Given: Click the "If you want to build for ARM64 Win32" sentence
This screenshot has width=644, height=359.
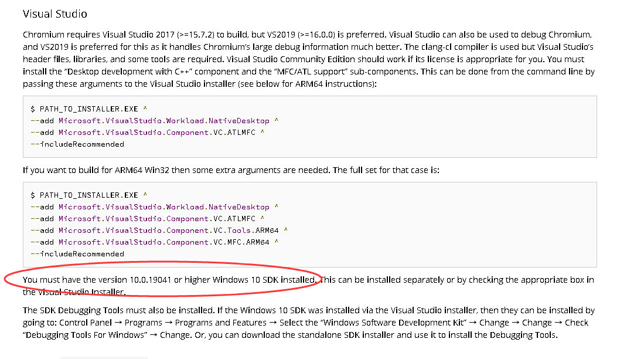Looking at the screenshot, I should (x=231, y=170).
